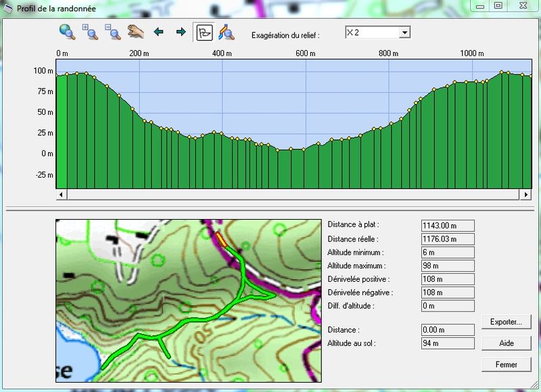
Task: Click the '600 m' distance axis label
Action: (306, 53)
